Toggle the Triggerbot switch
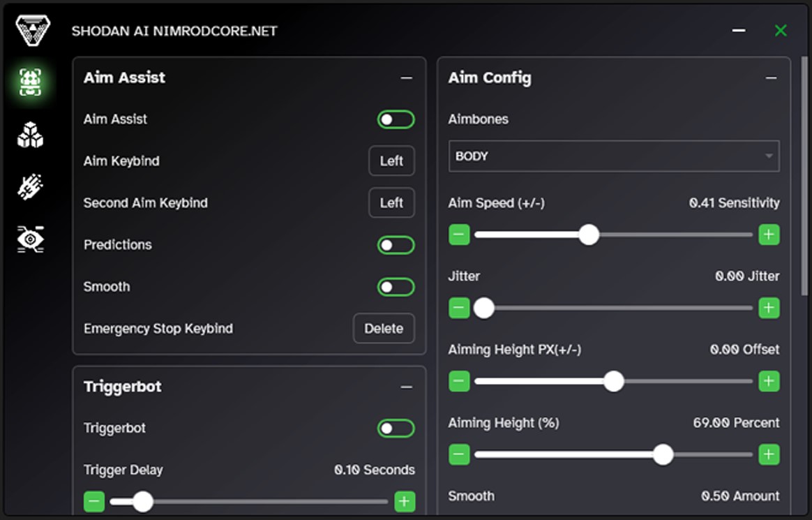 396,429
